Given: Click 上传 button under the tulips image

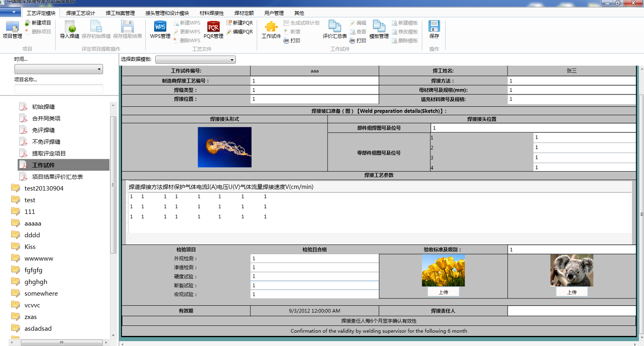Looking at the screenshot, I should coord(443,292).
